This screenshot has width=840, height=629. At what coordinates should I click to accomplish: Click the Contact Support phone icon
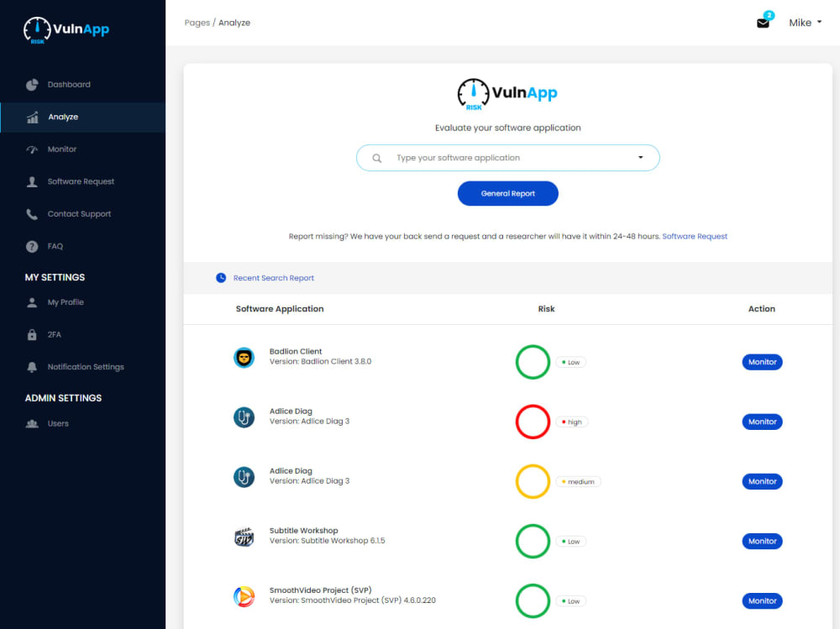tap(32, 214)
